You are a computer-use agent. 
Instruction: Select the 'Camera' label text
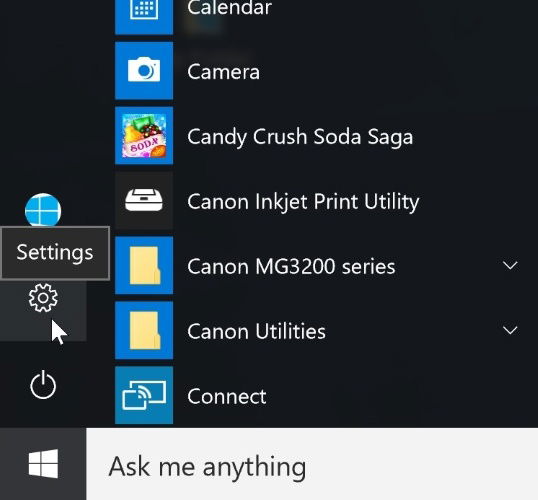pos(224,72)
